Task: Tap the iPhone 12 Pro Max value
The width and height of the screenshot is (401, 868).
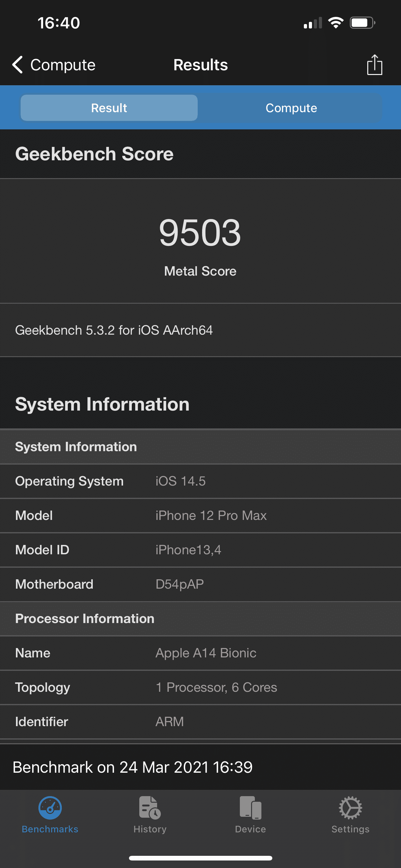Action: (211, 516)
